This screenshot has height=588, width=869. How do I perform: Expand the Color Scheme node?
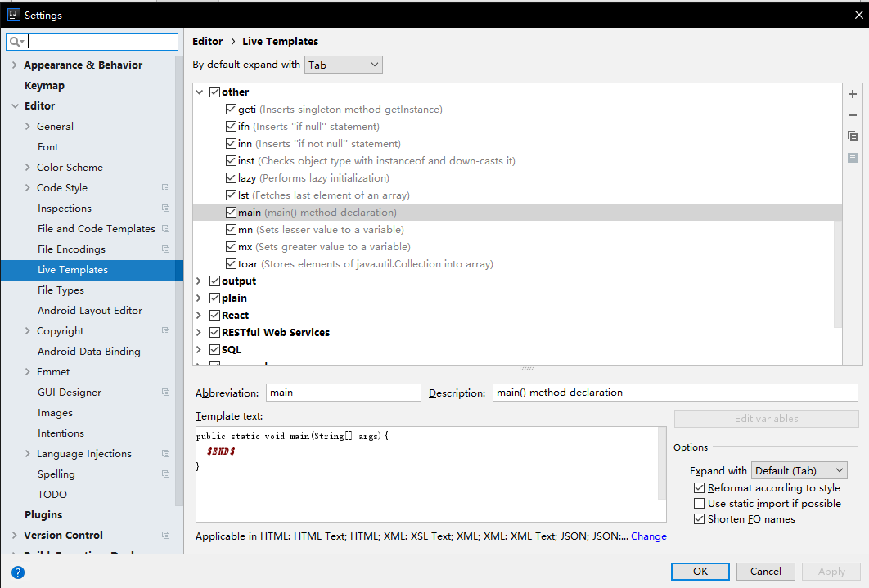pos(27,167)
